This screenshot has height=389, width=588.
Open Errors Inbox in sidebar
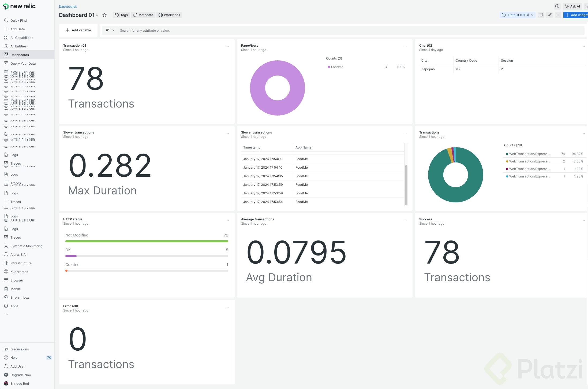pos(20,298)
